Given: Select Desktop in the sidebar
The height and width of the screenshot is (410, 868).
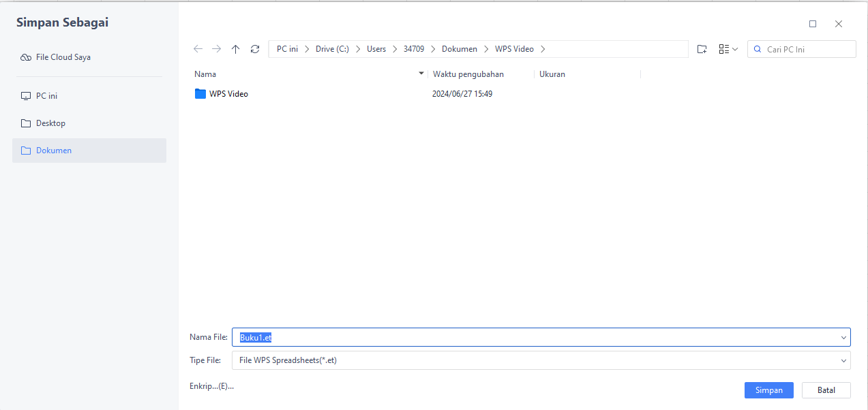Looking at the screenshot, I should [89, 123].
